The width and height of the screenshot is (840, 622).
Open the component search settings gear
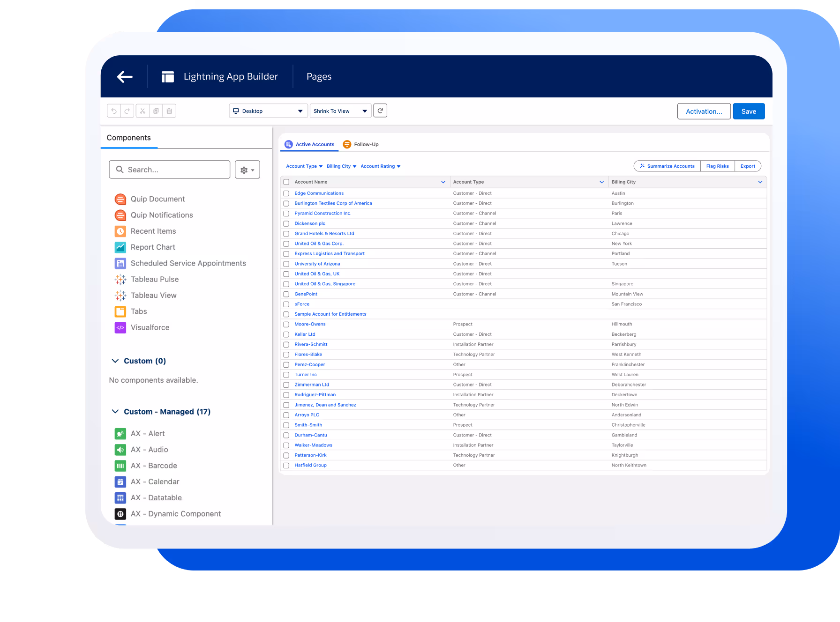(247, 170)
